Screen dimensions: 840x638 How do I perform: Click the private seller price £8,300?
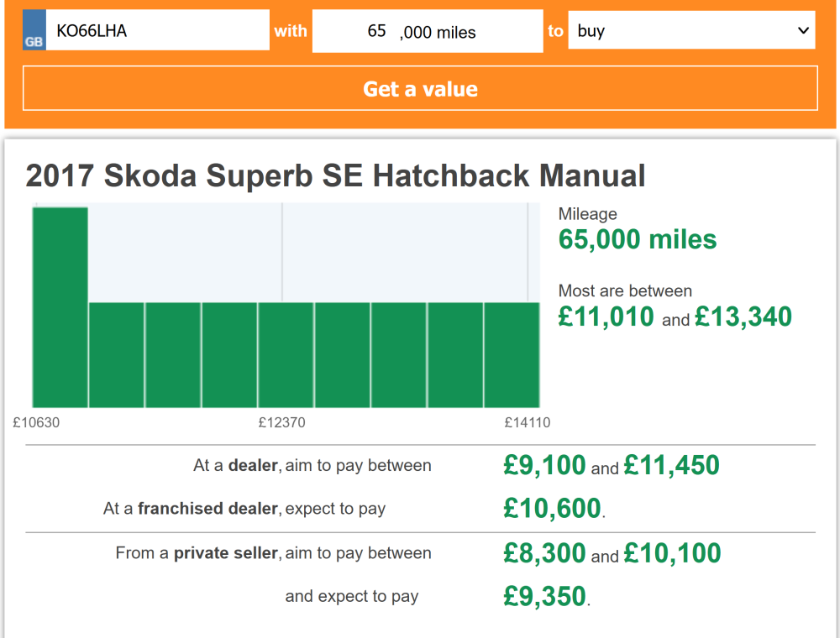point(545,553)
